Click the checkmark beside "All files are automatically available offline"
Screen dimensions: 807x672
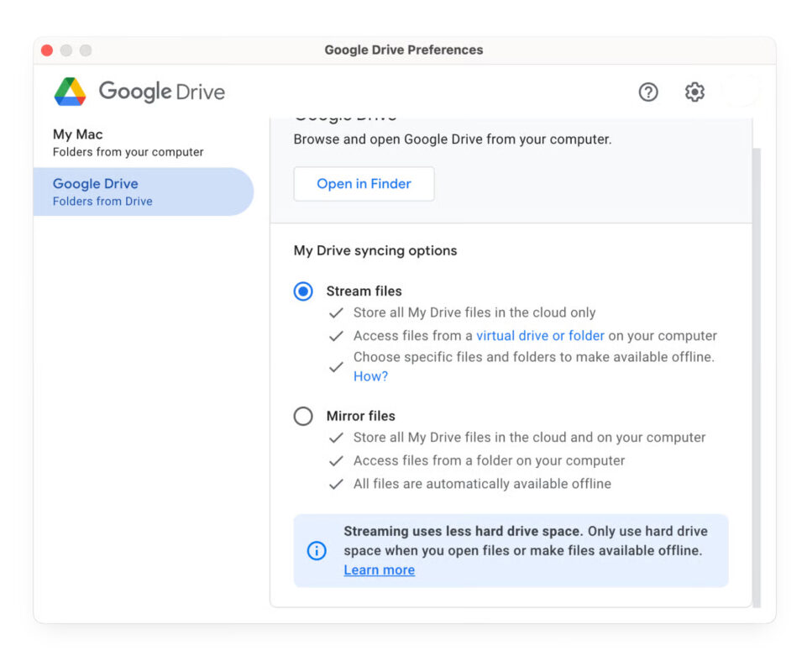[336, 483]
